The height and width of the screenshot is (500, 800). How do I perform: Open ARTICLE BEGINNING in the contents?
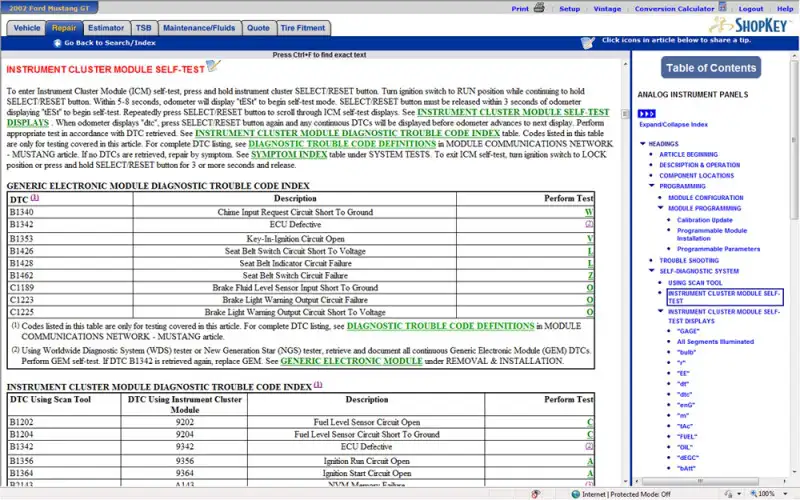[688, 155]
